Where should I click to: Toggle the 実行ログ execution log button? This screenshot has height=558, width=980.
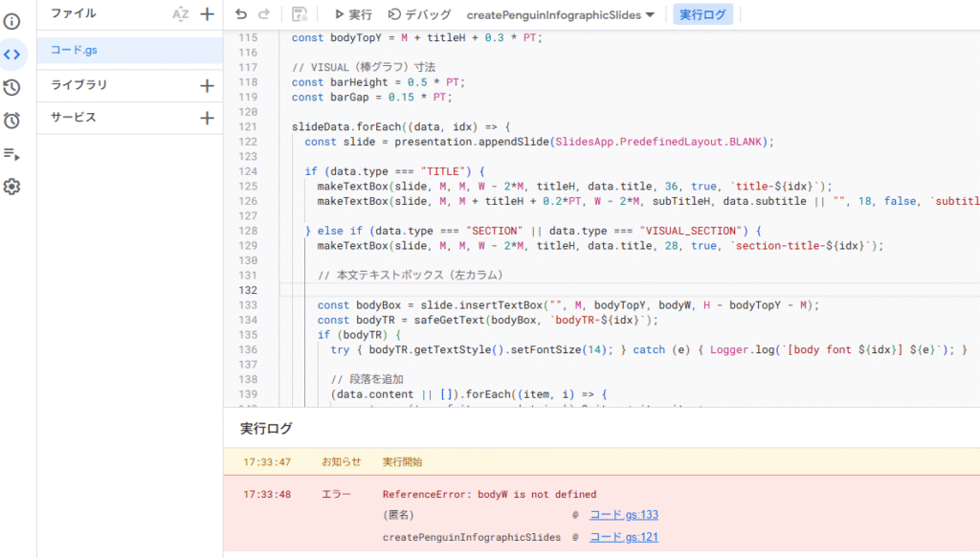(x=702, y=14)
